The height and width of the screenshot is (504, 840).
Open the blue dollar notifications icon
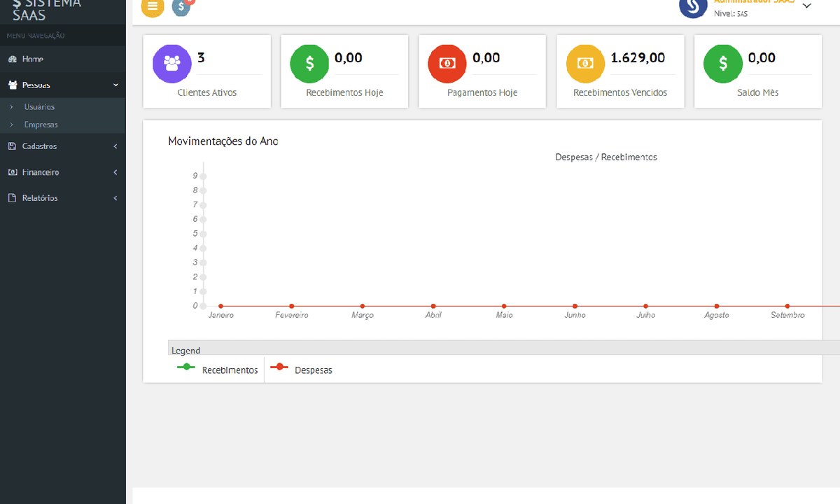tap(182, 7)
